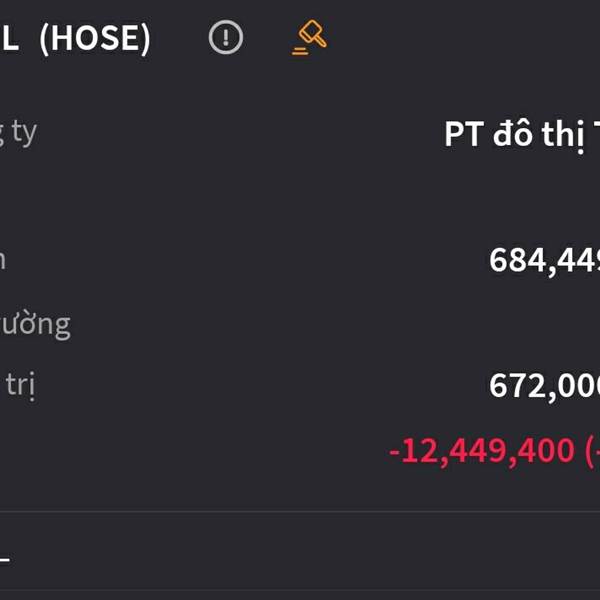Click the lowest separator line near bottom
This screenshot has width=600, height=600.
[x=300, y=590]
